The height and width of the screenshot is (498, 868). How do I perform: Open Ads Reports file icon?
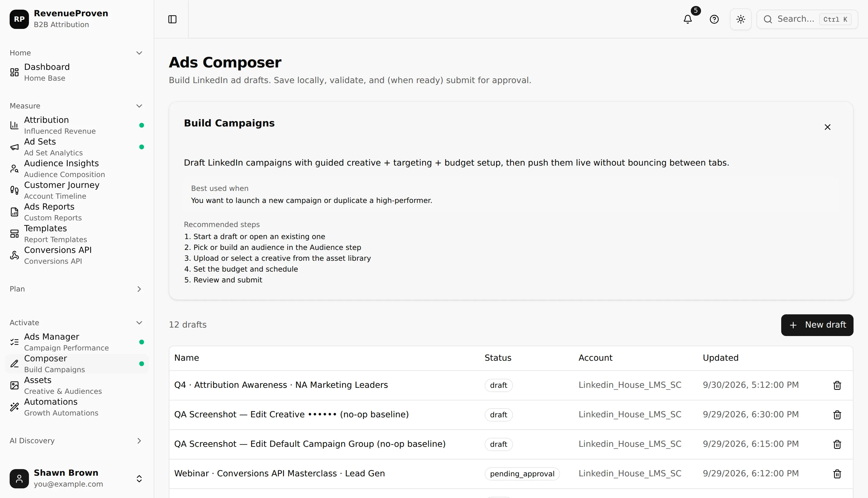(x=14, y=212)
